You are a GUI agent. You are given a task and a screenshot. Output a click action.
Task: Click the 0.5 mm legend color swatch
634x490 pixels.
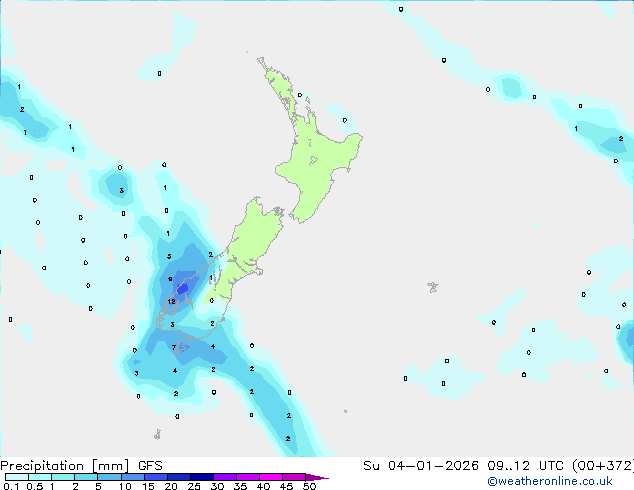point(40,477)
